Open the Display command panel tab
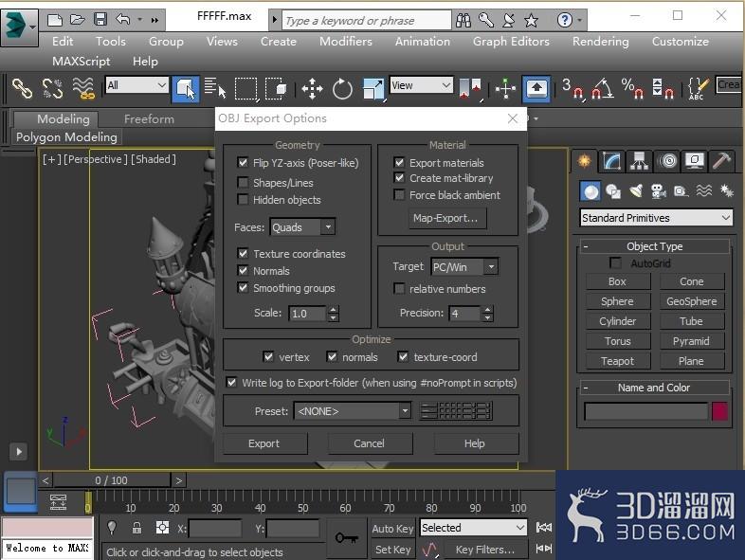The height and width of the screenshot is (560, 745). 695,161
